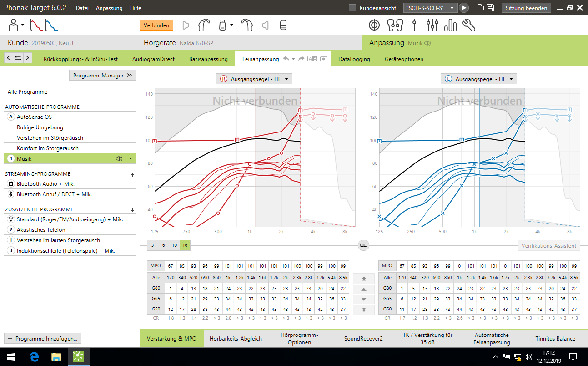Select 16 channel view toggle
The height and width of the screenshot is (366, 588).
pos(185,245)
